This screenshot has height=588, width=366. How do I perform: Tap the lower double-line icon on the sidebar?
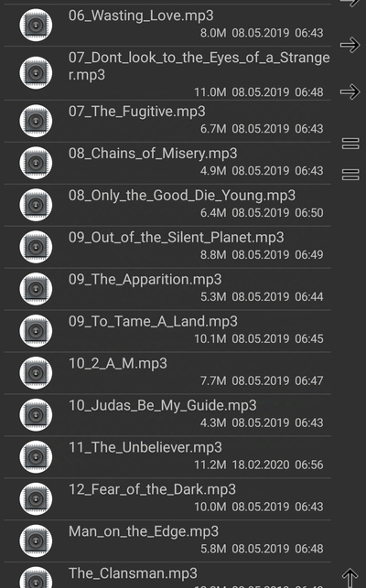350,175
